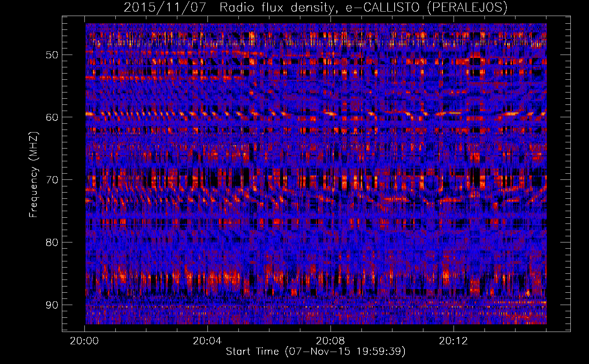Click the 20:08 time tick label

[x=330, y=341]
